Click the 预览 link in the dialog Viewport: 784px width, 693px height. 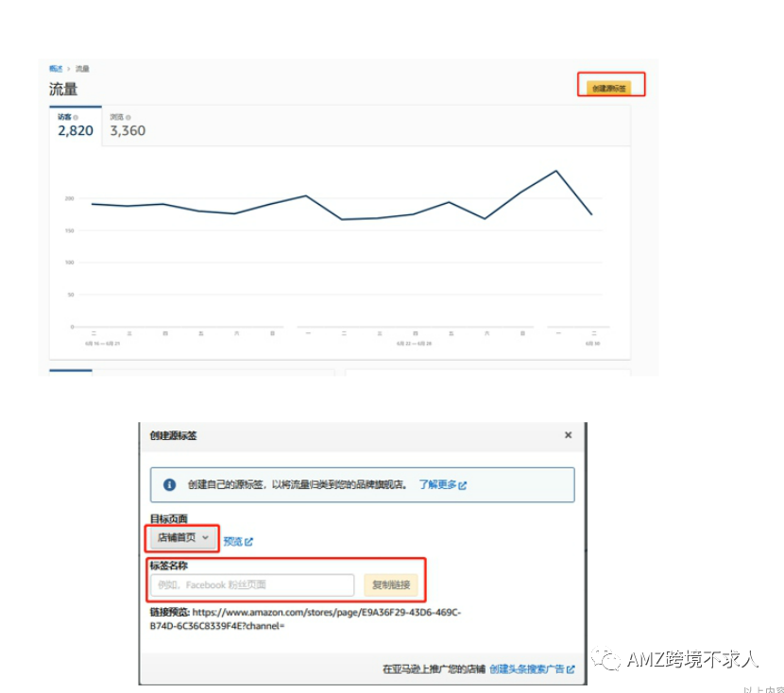tap(233, 540)
